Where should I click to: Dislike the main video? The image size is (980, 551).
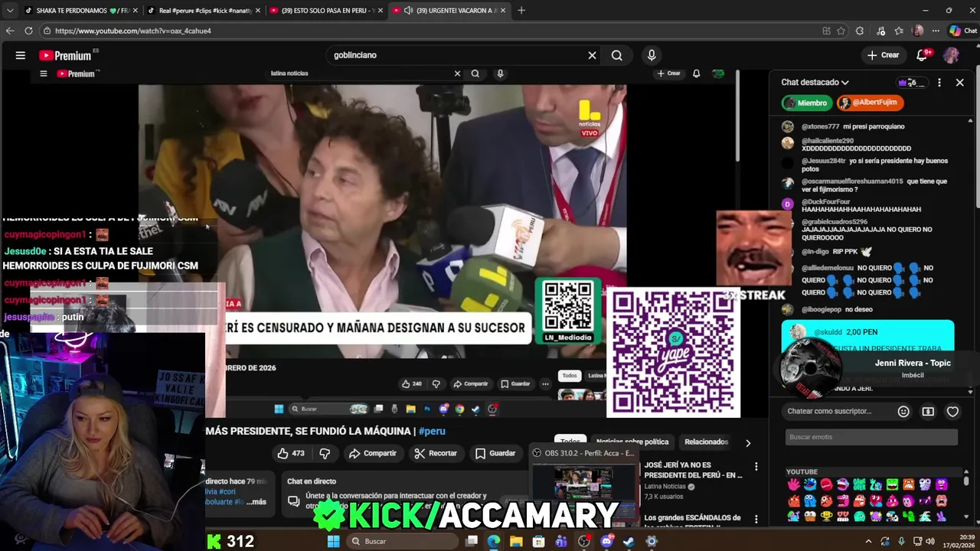325,453
